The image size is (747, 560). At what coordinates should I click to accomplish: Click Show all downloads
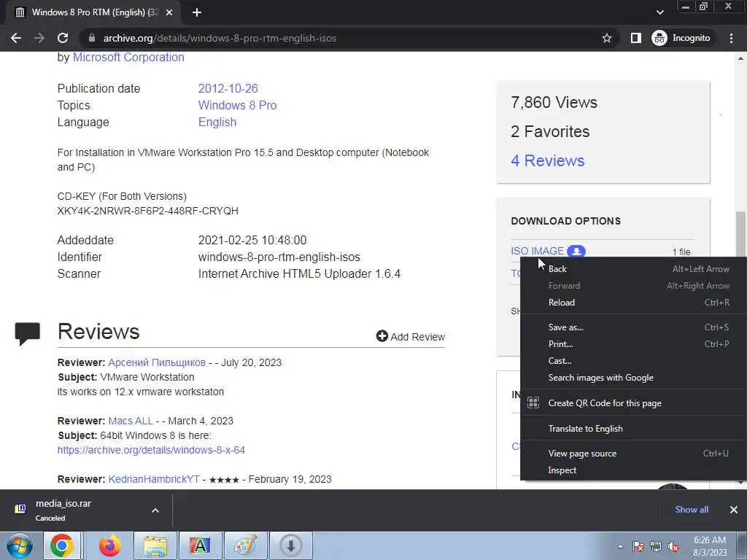coord(692,510)
